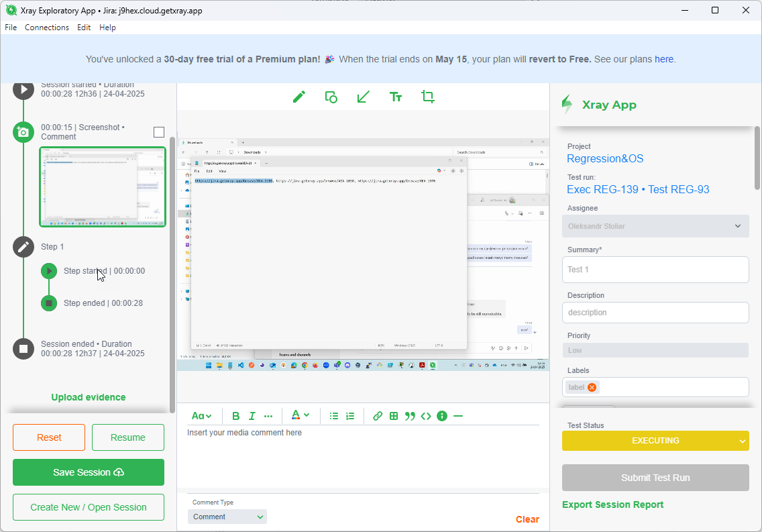Select the screenshot thumbnail in timeline
The image size is (762, 532).
103,187
